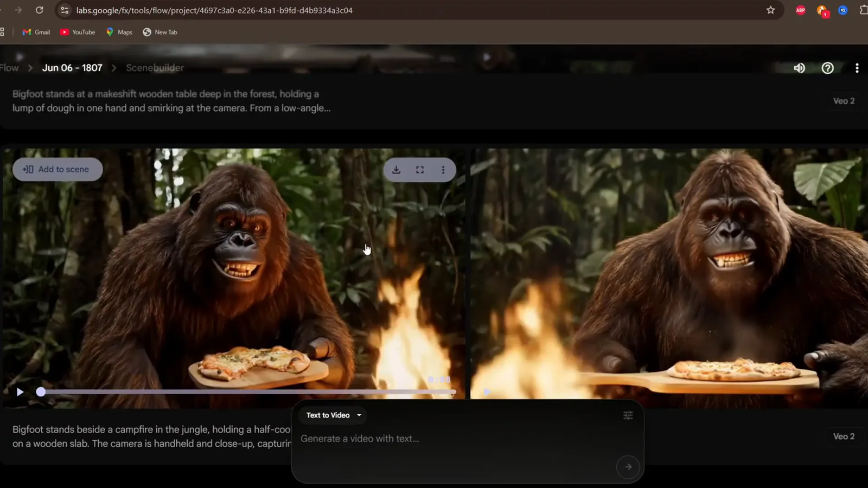Screen dimensions: 868x488
Task: Reload the page with browser refresh icon
Action: (39, 10)
